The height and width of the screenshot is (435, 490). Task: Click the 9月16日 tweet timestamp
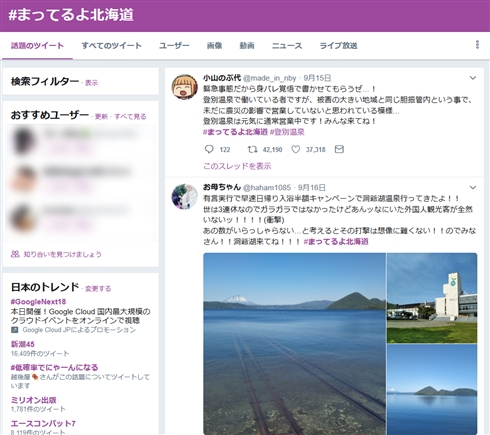coord(312,188)
